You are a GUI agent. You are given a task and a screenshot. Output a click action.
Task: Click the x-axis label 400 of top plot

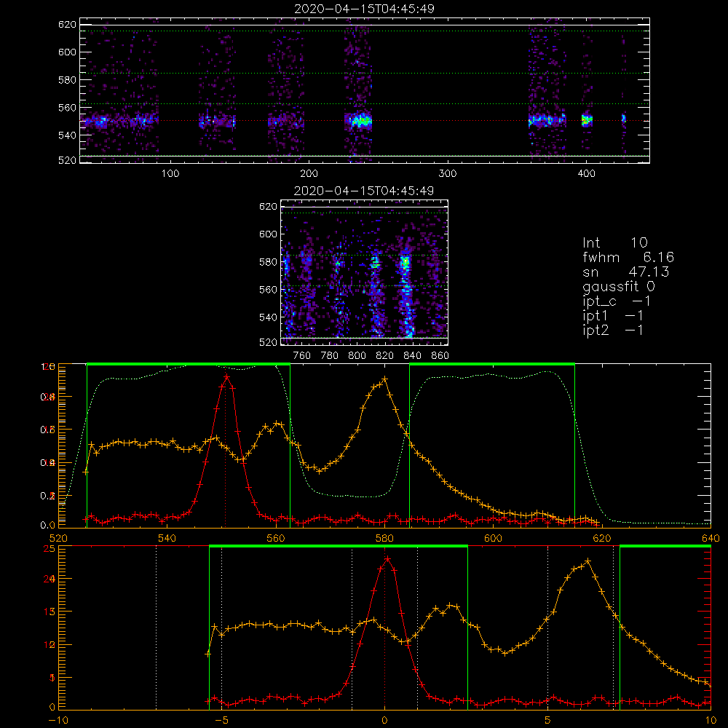pyautogui.click(x=586, y=174)
